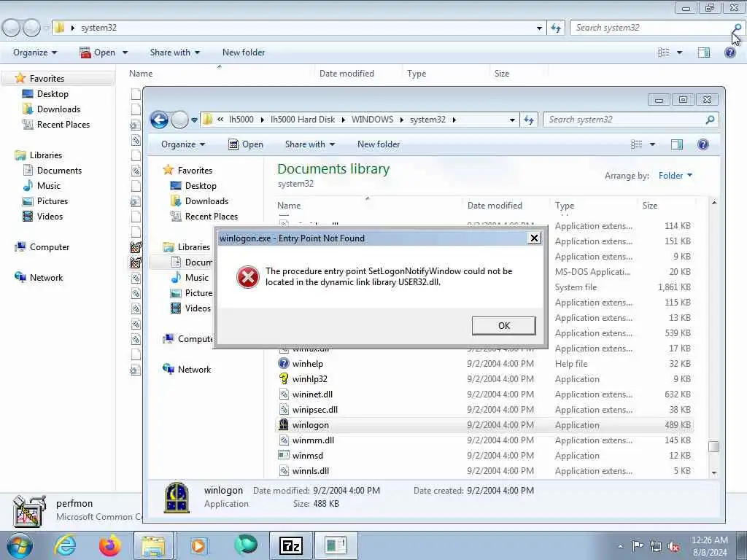Open Share with menu in front window
Viewport: 747px width, 560px height.
coord(309,144)
